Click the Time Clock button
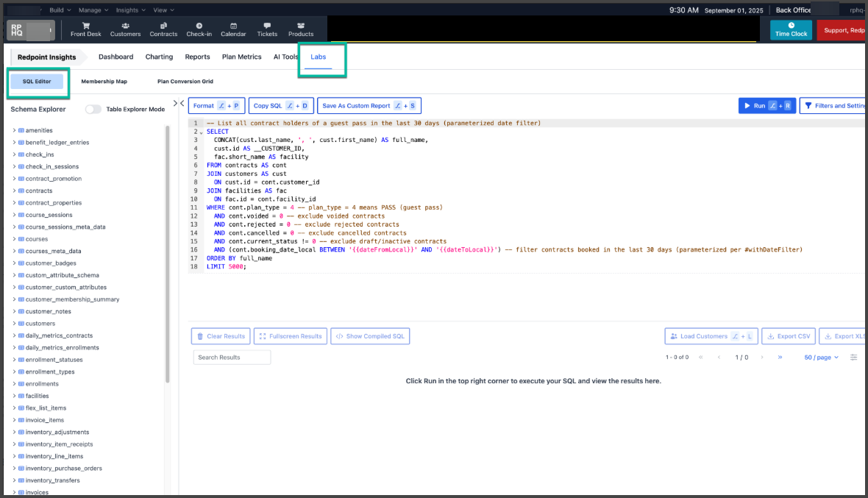Viewport: 868px width, 498px height. pos(791,29)
